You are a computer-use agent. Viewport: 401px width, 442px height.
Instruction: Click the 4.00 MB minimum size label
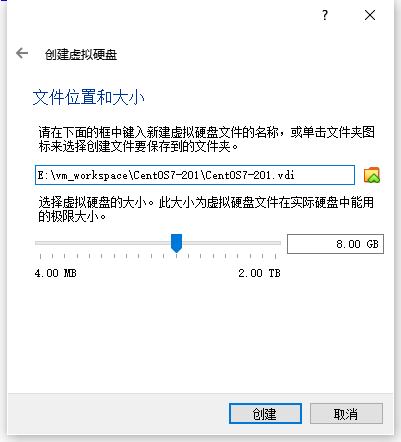point(56,273)
